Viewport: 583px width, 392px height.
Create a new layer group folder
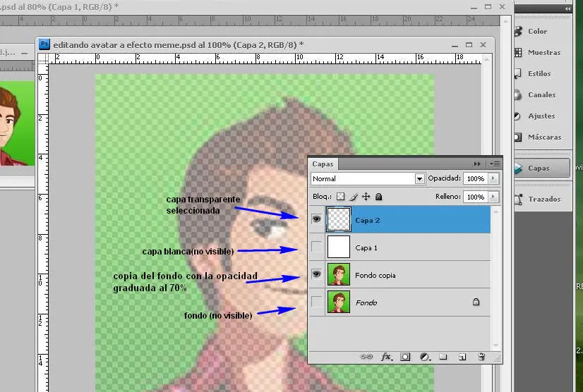pos(443,357)
